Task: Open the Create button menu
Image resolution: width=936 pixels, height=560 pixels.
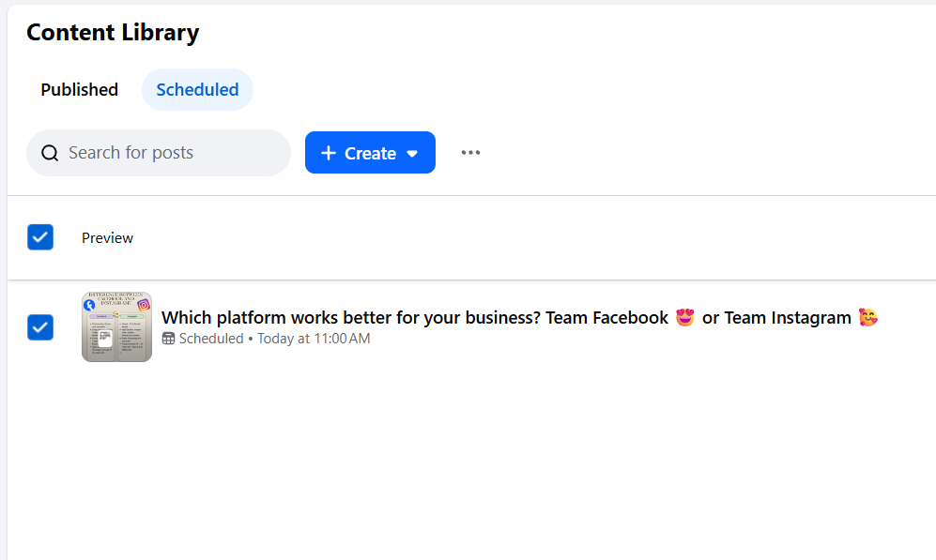Action: pyautogui.click(x=370, y=153)
